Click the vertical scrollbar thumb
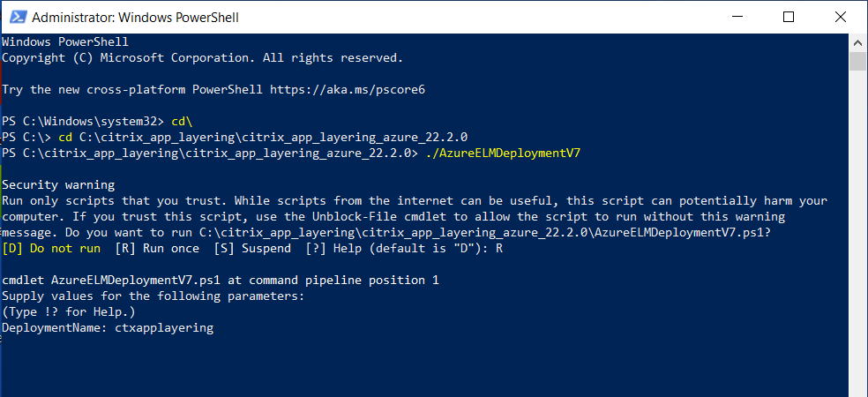Viewport: 868px width, 397px height. pyautogui.click(x=858, y=61)
